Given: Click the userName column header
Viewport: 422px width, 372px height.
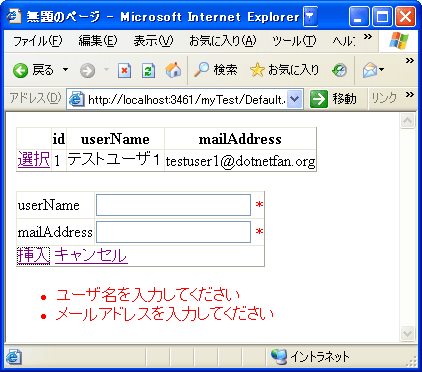Looking at the screenshot, I should [x=115, y=139].
